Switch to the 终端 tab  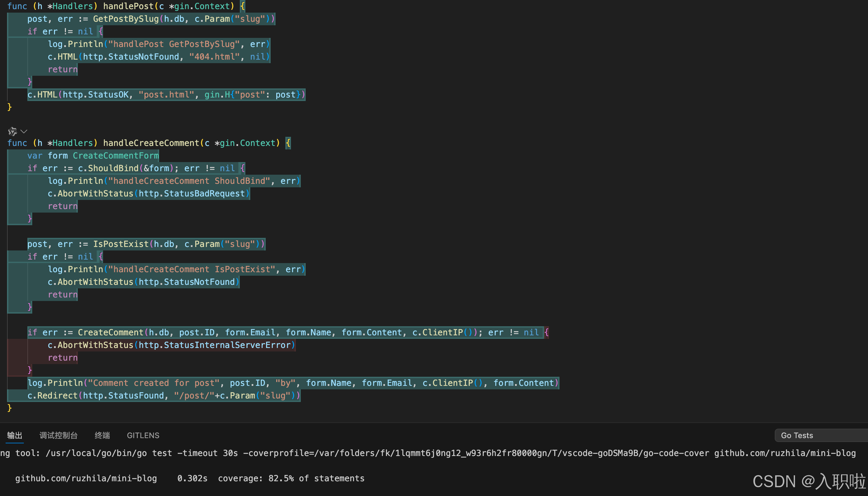click(x=102, y=435)
